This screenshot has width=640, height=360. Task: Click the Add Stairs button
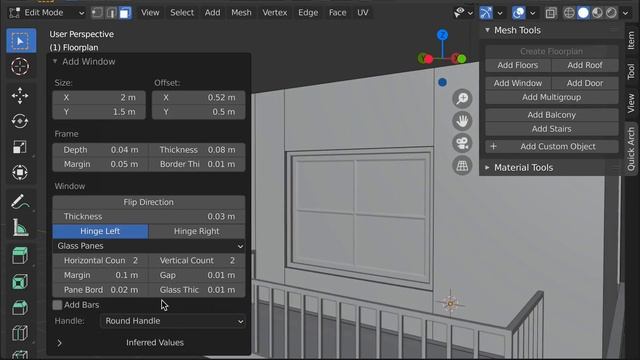point(551,129)
